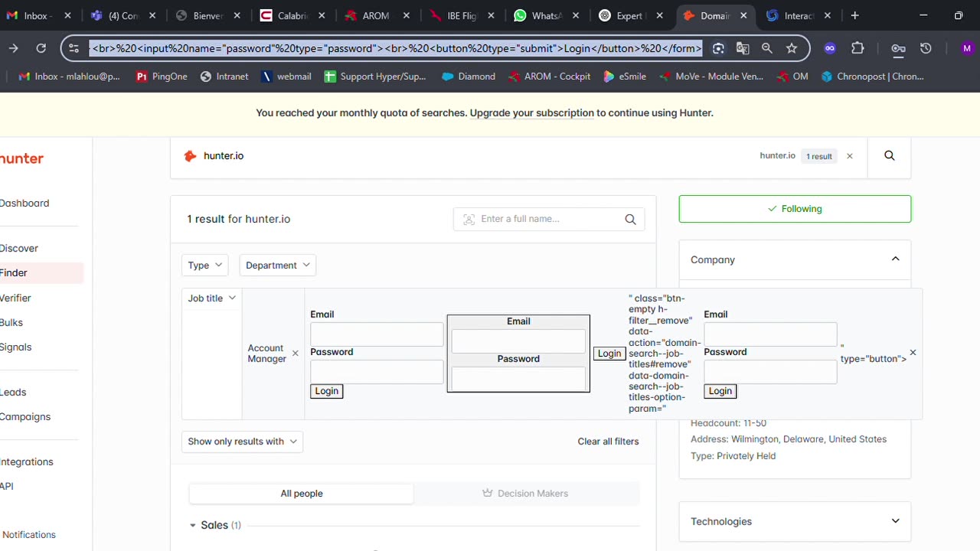Screen dimensions: 980x551
Task: Select the All people tab
Action: (x=302, y=494)
